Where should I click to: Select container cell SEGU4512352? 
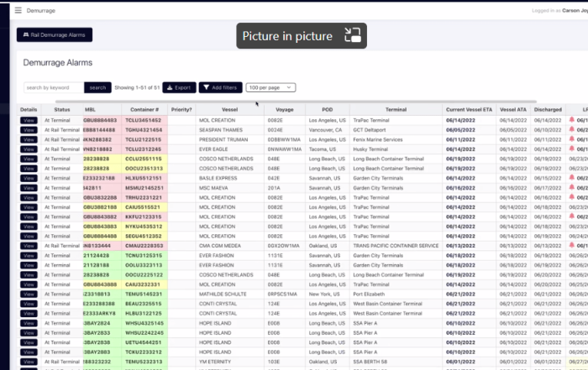tap(144, 237)
